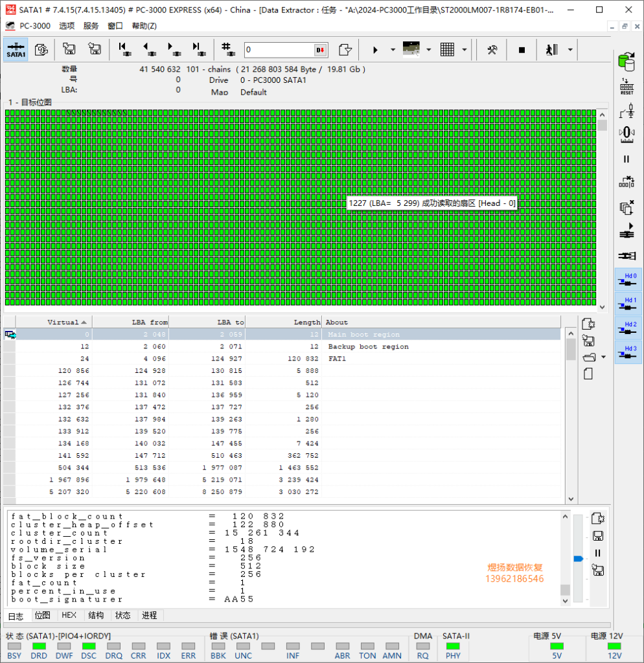644x663 pixels.
Task: Click the Length column header
Action: coord(284,322)
